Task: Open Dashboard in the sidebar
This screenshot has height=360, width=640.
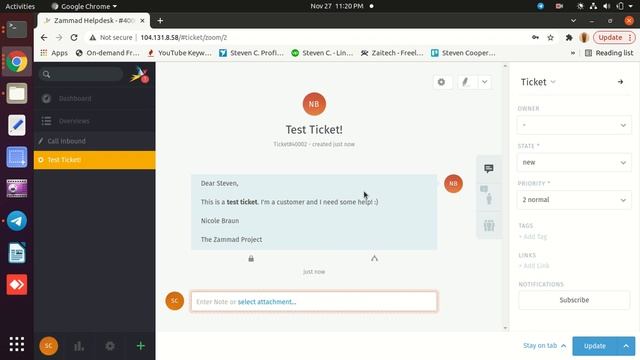Action: (x=94, y=98)
